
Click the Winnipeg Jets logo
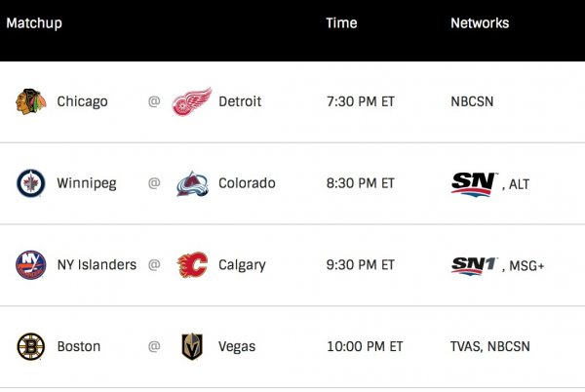(30, 183)
